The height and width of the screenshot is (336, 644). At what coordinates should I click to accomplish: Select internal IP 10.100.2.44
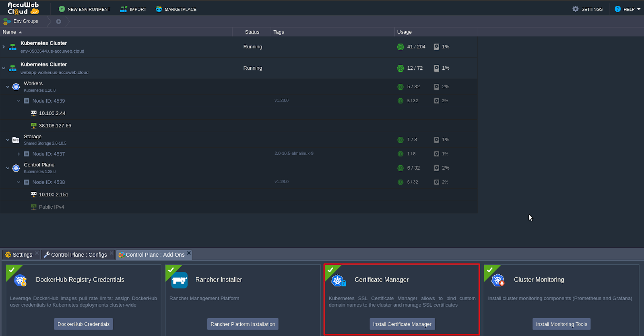(x=52, y=113)
